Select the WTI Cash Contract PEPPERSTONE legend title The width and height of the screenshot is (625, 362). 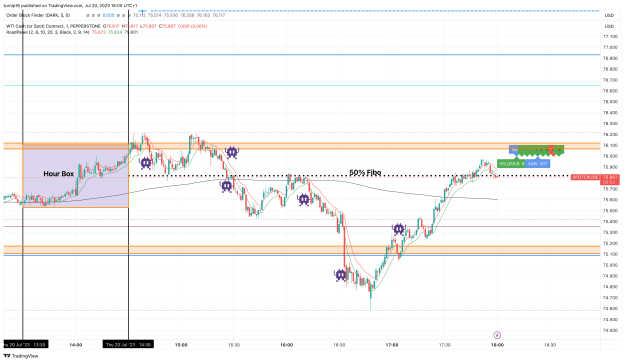coord(53,26)
